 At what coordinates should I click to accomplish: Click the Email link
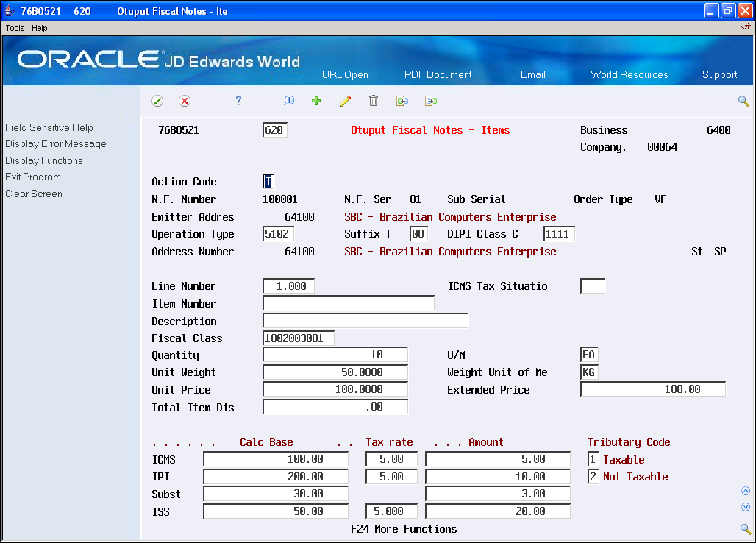[532, 75]
